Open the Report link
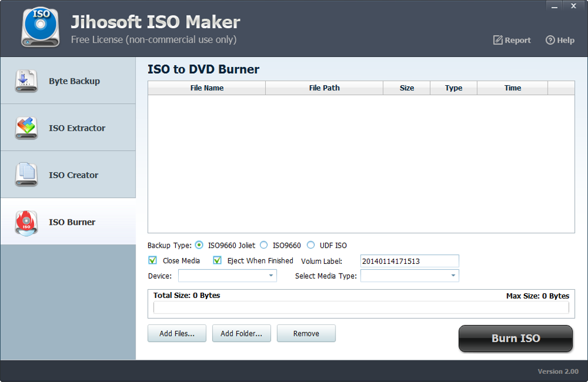The image size is (588, 382). coord(512,40)
